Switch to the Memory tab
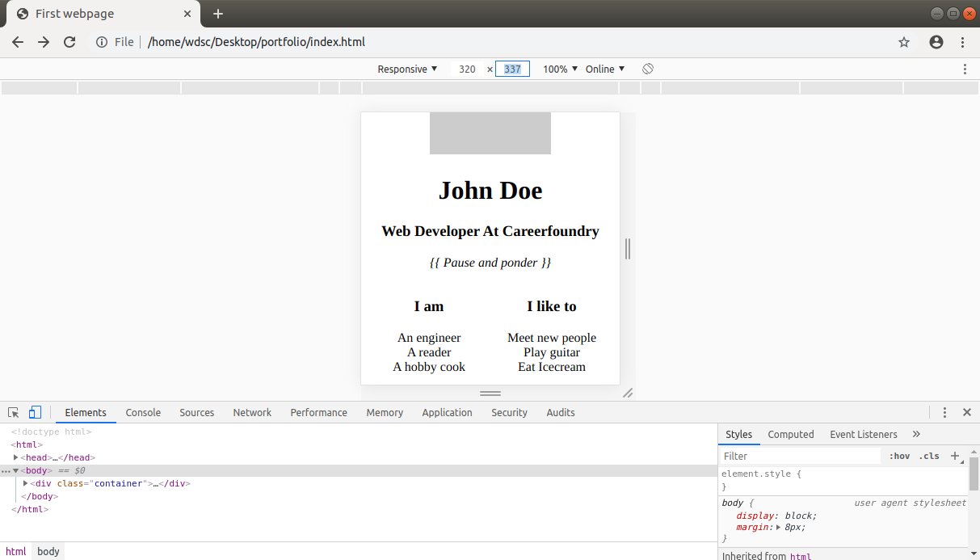The height and width of the screenshot is (560, 980). pos(385,412)
